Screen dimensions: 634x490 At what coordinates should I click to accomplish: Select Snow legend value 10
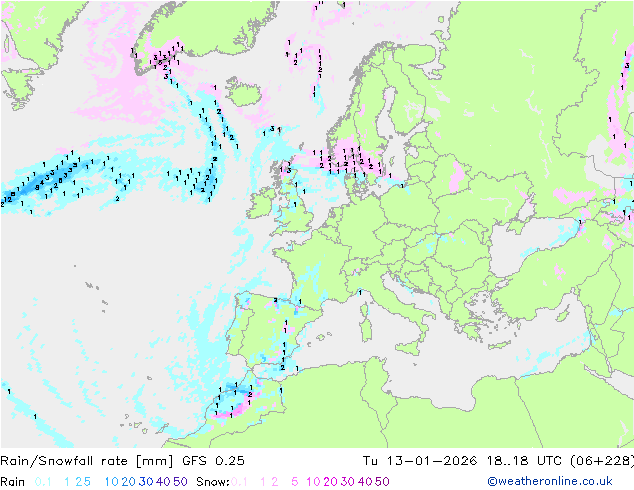313,482
